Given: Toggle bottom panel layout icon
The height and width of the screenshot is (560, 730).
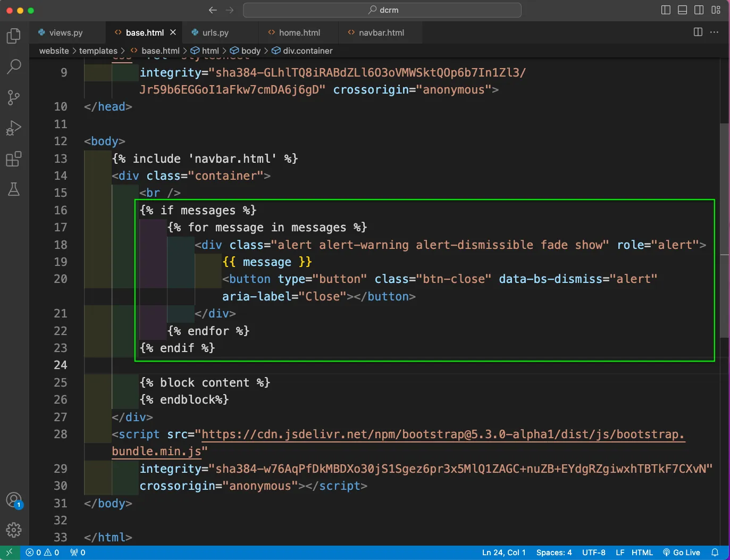Looking at the screenshot, I should [683, 10].
